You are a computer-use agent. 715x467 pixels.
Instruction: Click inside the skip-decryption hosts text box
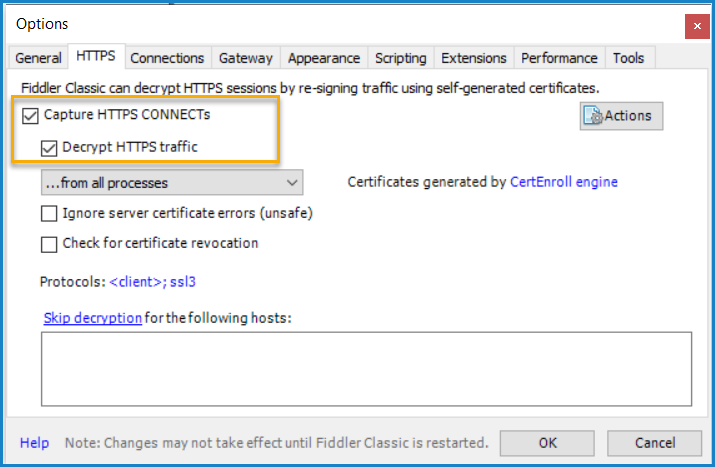(x=367, y=369)
